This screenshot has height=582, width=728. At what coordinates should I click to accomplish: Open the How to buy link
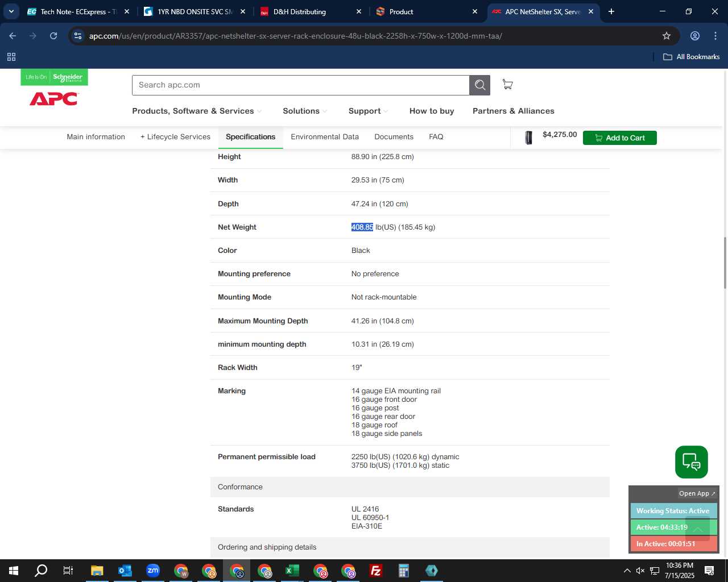coord(432,111)
